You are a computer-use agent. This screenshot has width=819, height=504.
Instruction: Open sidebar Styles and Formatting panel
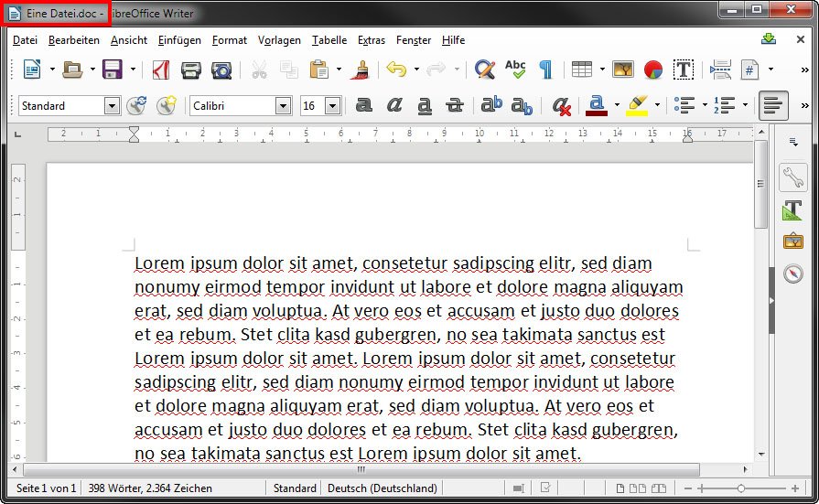point(792,210)
